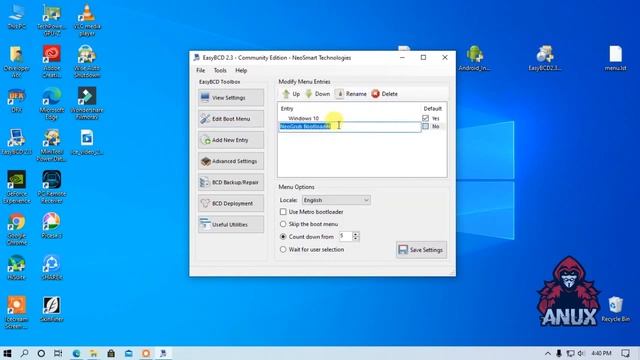Select the Recycle Bin desktop icon

[x=616, y=309]
